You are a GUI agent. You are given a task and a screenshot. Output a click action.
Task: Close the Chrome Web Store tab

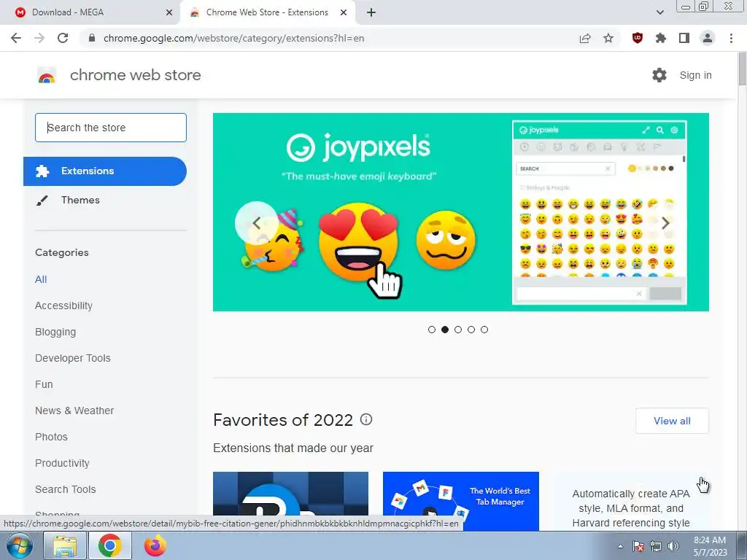[344, 12]
